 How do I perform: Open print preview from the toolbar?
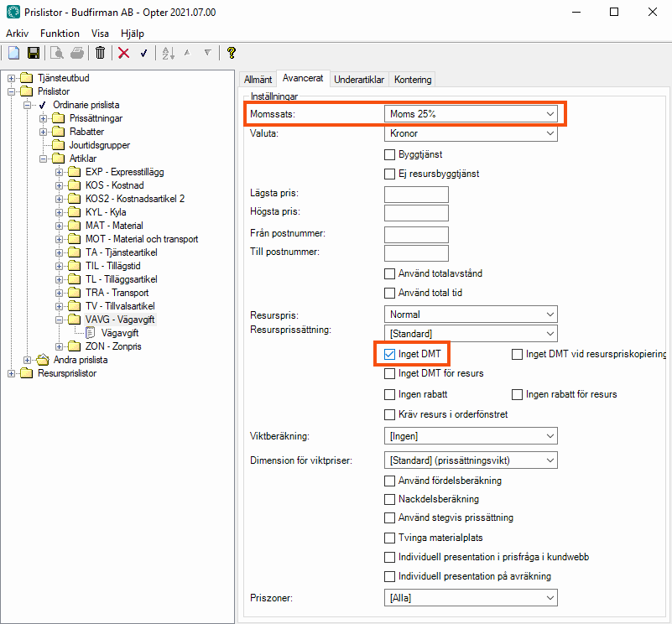[57, 53]
